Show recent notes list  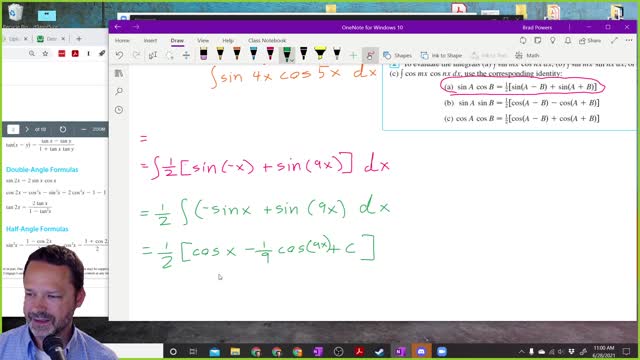(119, 110)
